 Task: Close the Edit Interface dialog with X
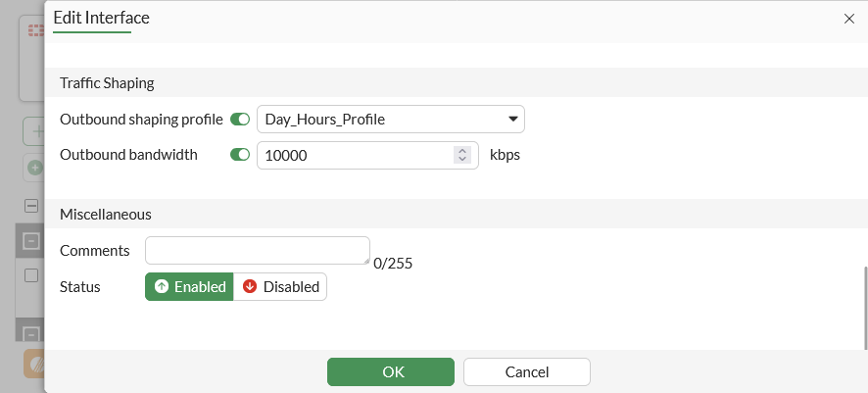tap(848, 19)
